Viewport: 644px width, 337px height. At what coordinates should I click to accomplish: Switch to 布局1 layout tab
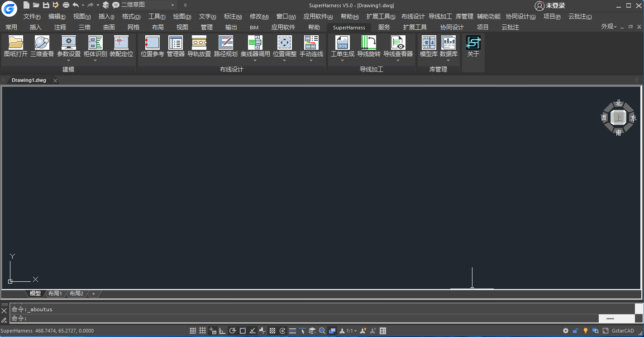click(x=55, y=294)
